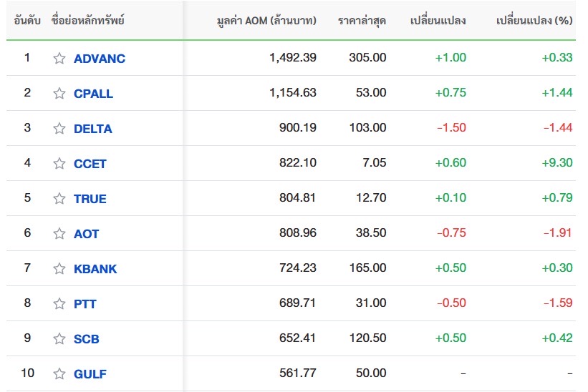588x392 pixels.
Task: Add CCET to watchlist via star
Action: [x=59, y=164]
